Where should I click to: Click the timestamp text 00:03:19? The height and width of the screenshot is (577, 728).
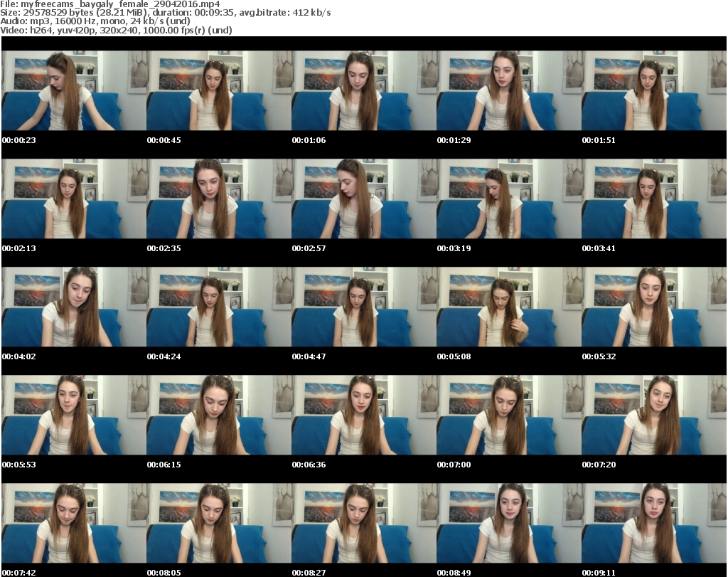pyautogui.click(x=454, y=248)
